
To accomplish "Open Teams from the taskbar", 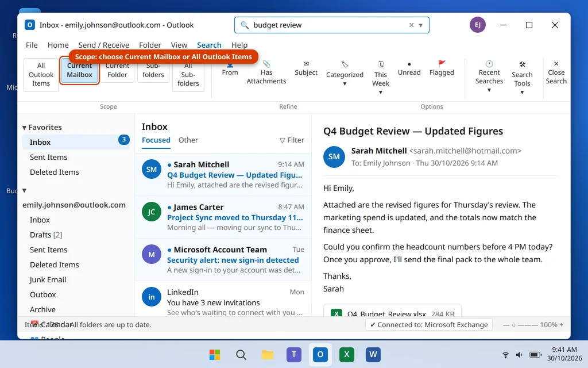I will [294, 354].
